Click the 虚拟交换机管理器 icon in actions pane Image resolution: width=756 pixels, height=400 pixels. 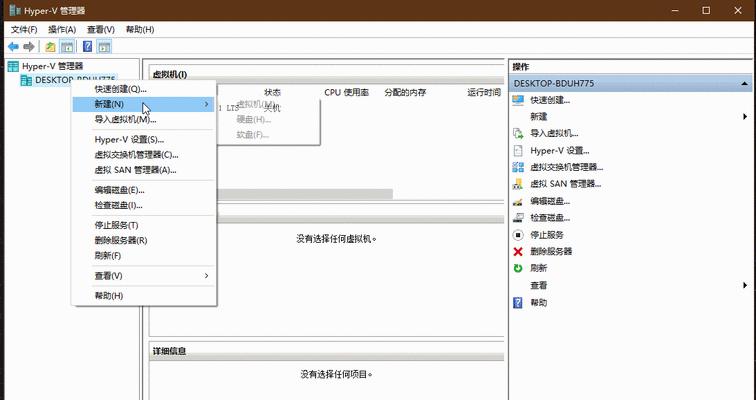(518, 167)
